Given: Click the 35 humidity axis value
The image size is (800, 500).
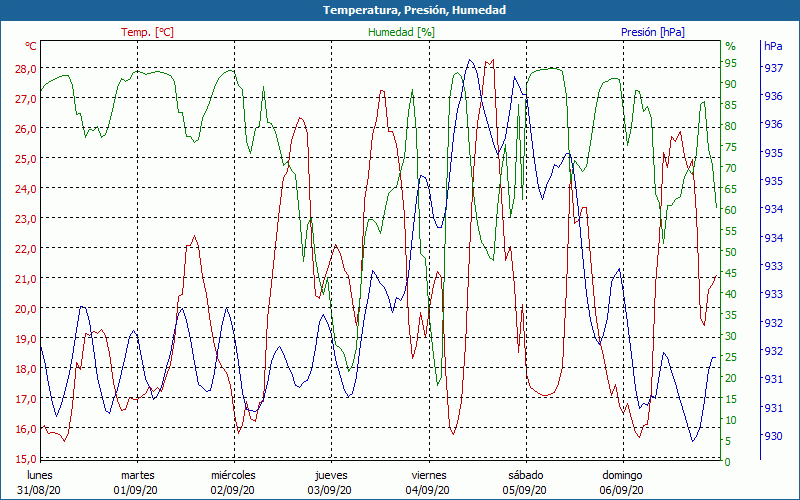Looking at the screenshot, I should pos(731,315).
